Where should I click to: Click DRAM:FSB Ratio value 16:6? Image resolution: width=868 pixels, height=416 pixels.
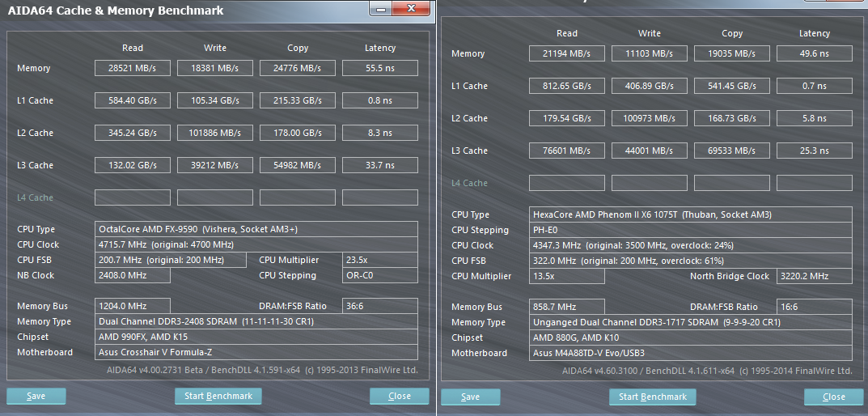pos(815,307)
